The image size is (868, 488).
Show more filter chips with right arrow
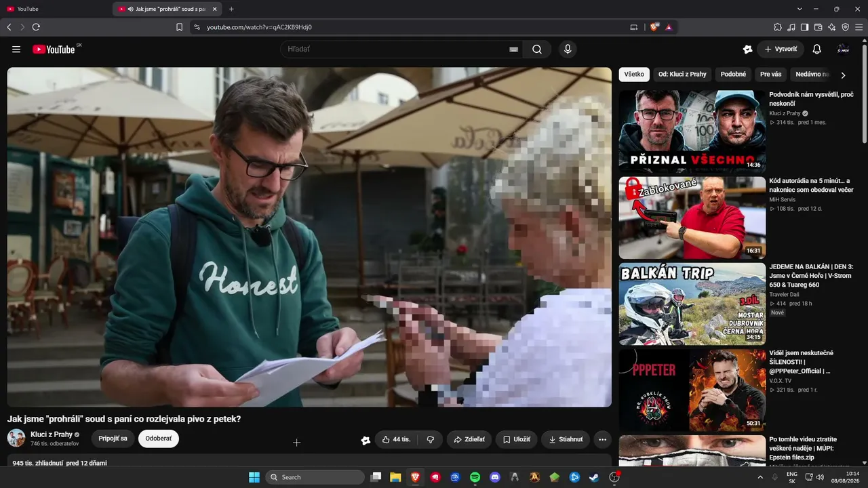tap(843, 75)
